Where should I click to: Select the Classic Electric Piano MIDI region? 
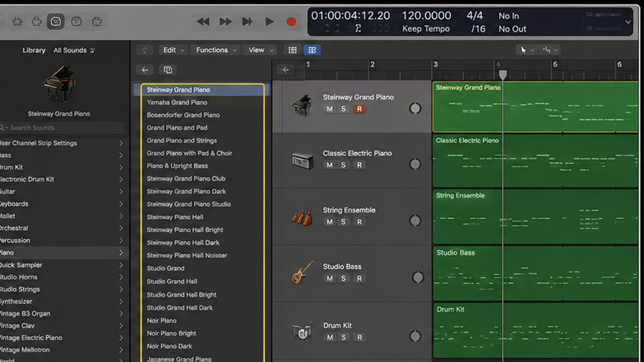pyautogui.click(x=535, y=161)
